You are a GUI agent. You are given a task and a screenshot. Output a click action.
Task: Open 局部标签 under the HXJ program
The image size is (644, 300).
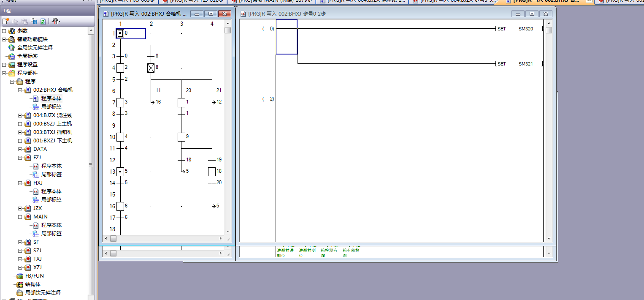51,200
